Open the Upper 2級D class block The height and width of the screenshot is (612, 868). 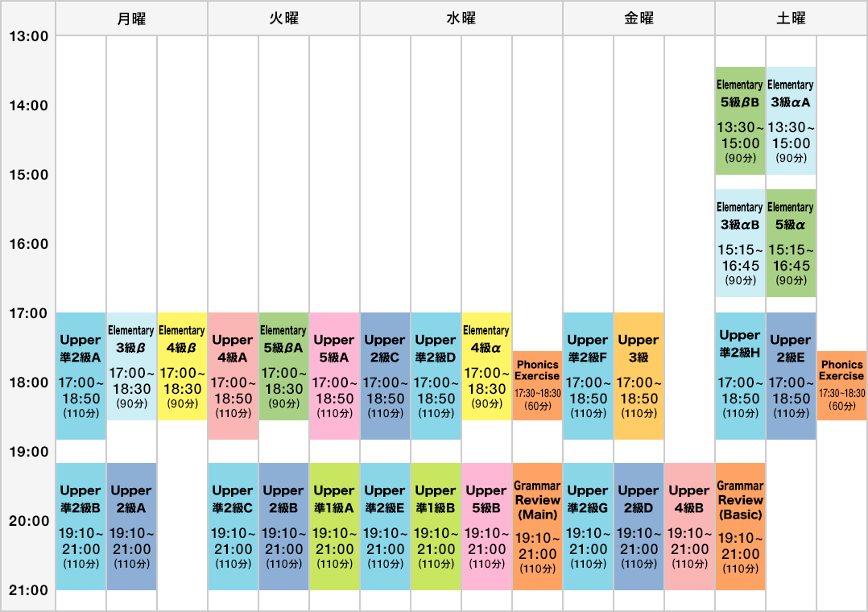tap(639, 527)
